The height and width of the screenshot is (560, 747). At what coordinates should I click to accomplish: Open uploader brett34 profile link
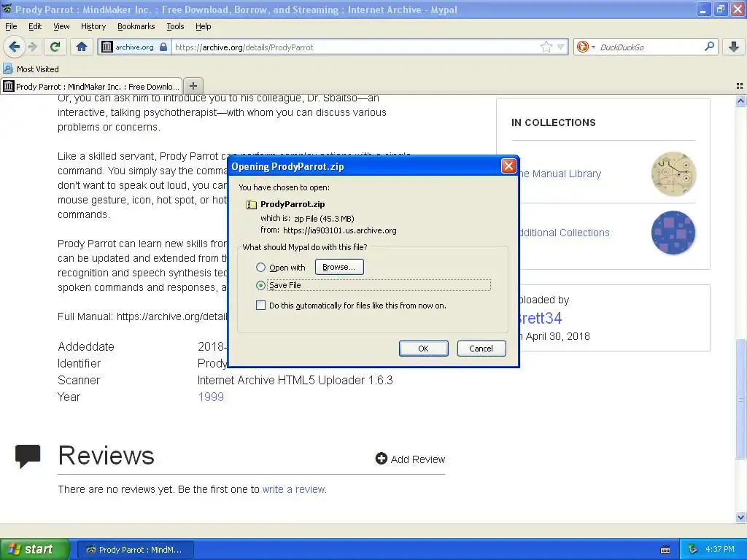tap(541, 318)
